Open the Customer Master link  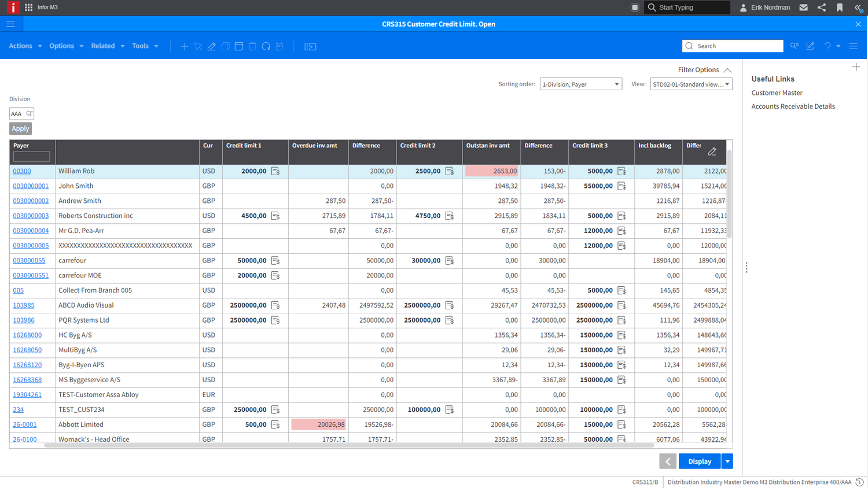777,93
